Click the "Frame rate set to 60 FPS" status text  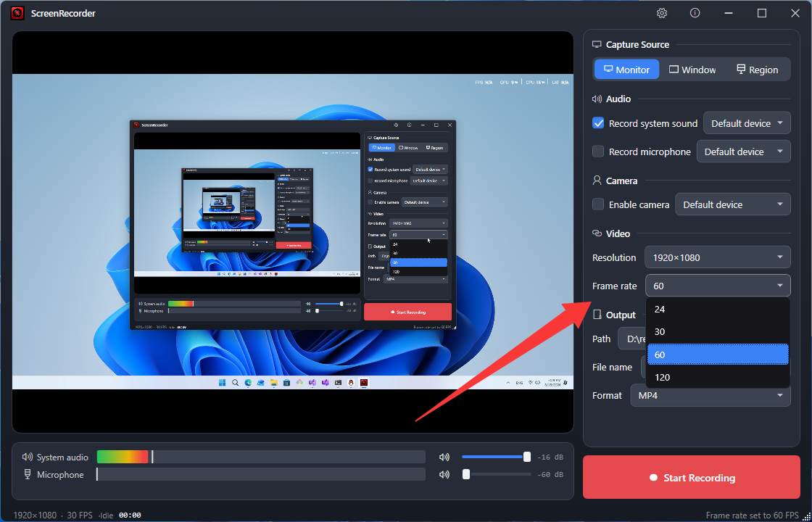tap(753, 515)
